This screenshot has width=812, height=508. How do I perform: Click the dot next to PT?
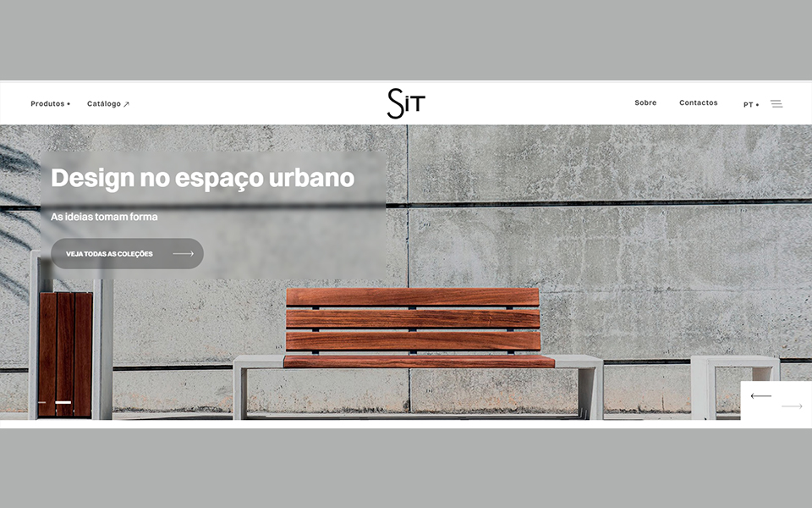click(x=757, y=105)
